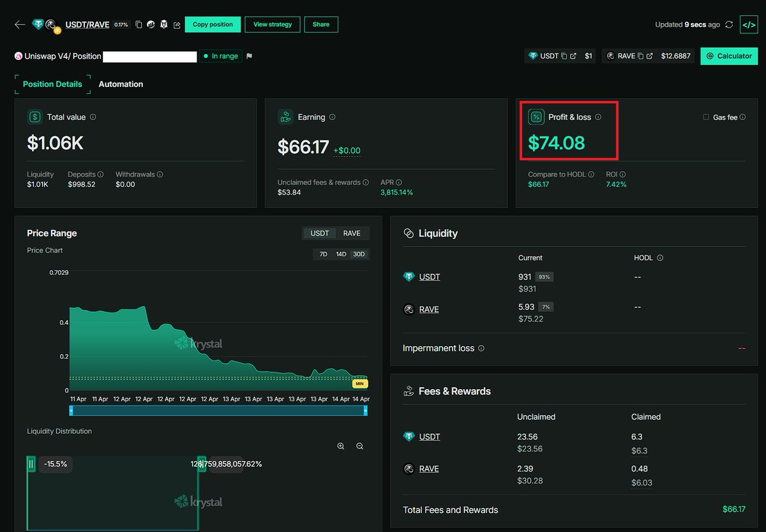Show info tooltip for Deposits
The width and height of the screenshot is (766, 532).
click(101, 174)
